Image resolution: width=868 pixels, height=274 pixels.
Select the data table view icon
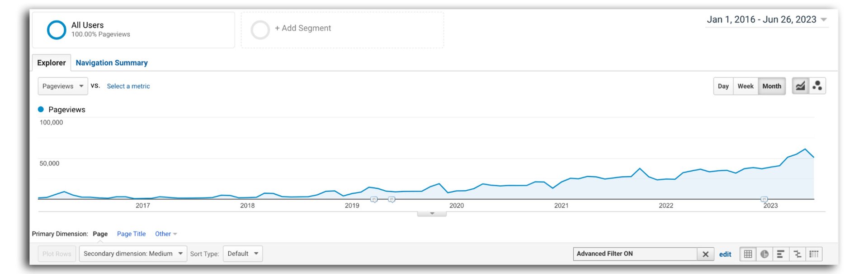tap(748, 254)
